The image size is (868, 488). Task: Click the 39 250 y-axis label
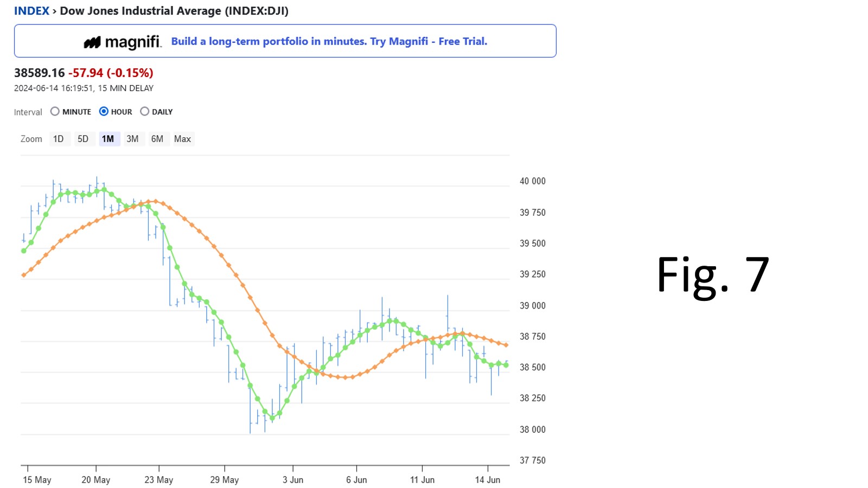533,274
